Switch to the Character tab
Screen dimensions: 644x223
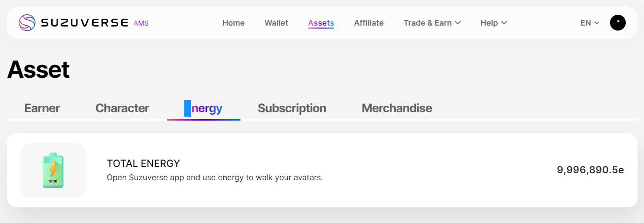[x=122, y=108]
